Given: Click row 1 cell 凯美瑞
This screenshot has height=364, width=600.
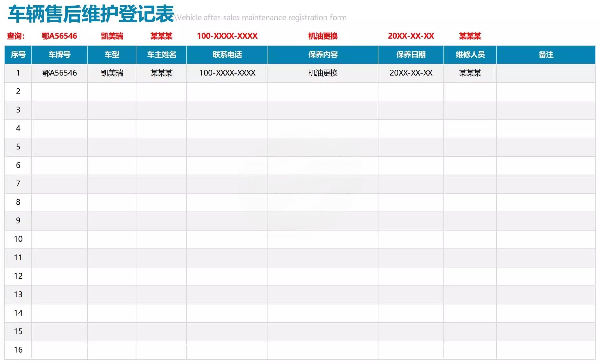Looking at the screenshot, I should pos(112,73).
